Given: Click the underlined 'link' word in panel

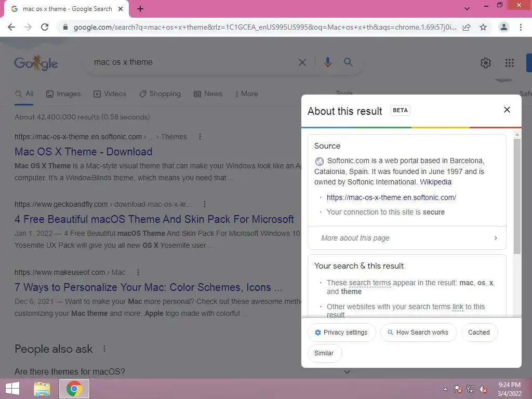Looking at the screenshot, I should coord(458,307).
